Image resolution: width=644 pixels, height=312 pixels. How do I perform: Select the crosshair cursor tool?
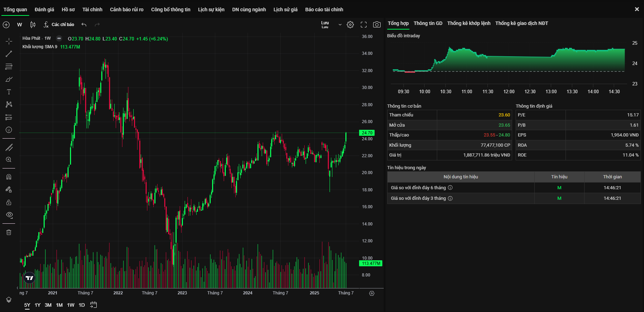[9, 41]
